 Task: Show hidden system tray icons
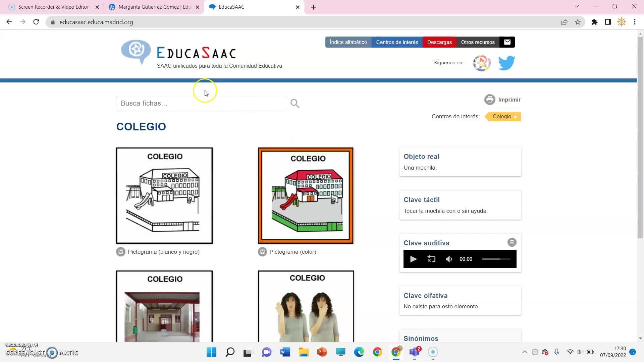pyautogui.click(x=525, y=352)
